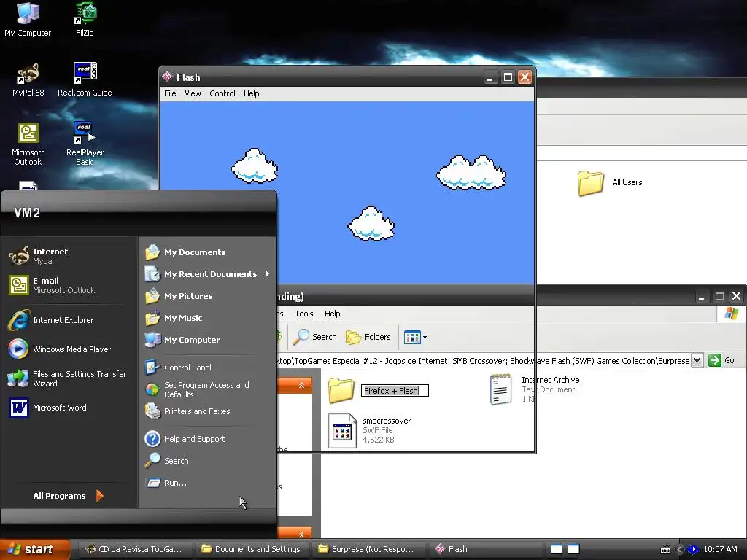Open My Music in Start menu
This screenshot has height=560, width=747.
point(174,318)
